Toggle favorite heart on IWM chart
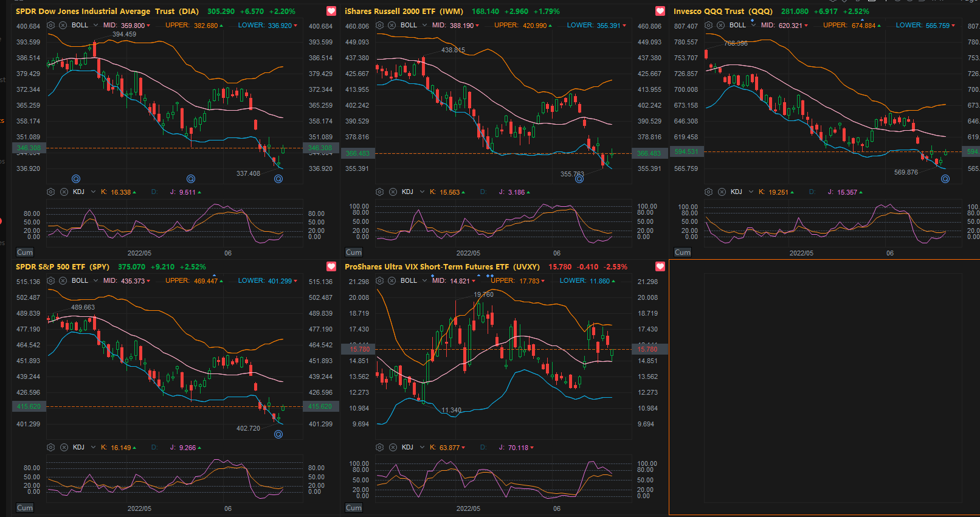980x517 pixels. 660,11
